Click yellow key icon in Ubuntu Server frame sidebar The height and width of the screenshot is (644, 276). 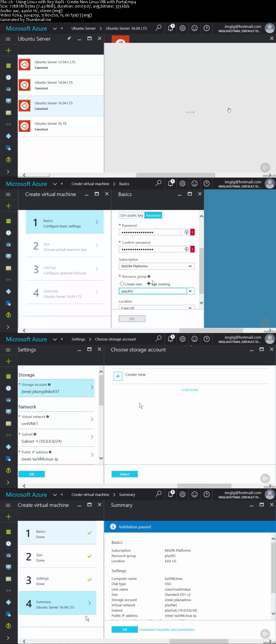tap(8, 159)
